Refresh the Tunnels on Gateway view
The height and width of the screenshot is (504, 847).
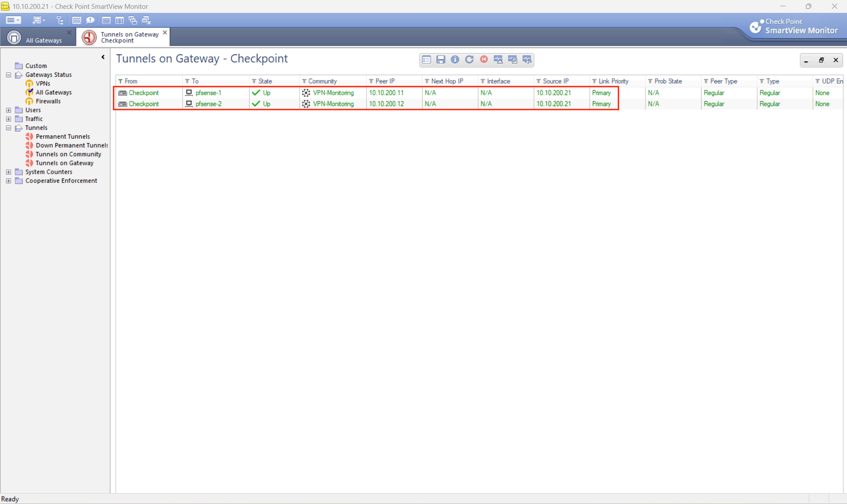[x=469, y=60]
